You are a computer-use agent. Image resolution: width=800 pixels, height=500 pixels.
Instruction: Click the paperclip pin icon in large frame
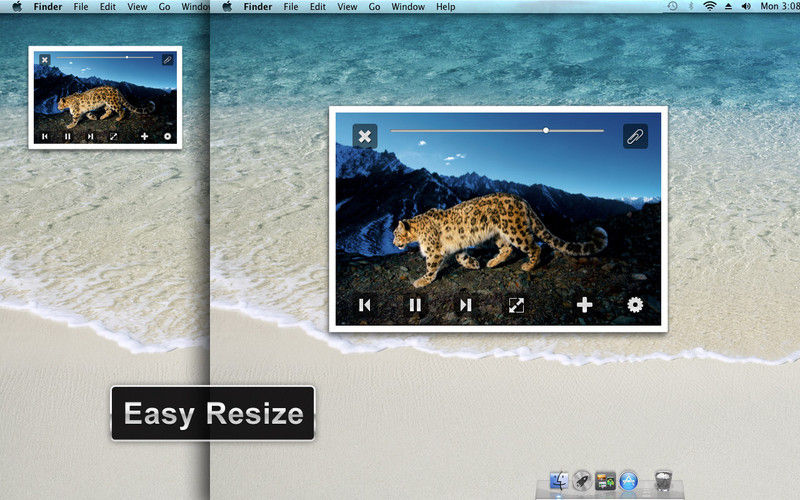pos(635,136)
